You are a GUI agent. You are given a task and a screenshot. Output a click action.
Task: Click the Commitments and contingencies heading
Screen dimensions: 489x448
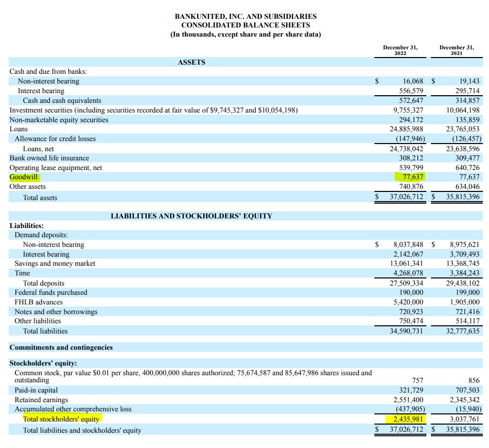tap(61, 347)
